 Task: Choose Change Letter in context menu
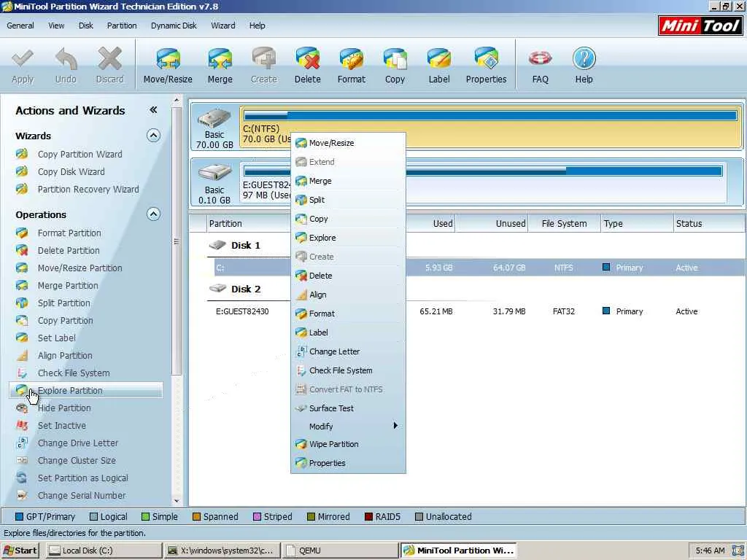pos(348,351)
